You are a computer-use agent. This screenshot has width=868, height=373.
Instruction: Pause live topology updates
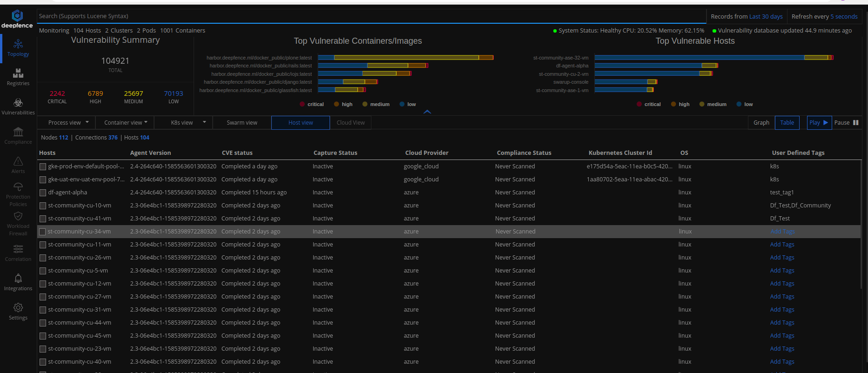pyautogui.click(x=846, y=123)
